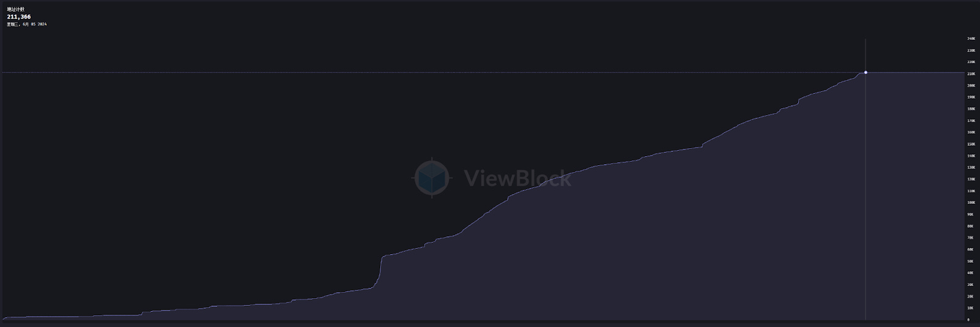Screen dimensions: 980x327
Task: Click the 180K y-axis label
Action: coord(971,109)
